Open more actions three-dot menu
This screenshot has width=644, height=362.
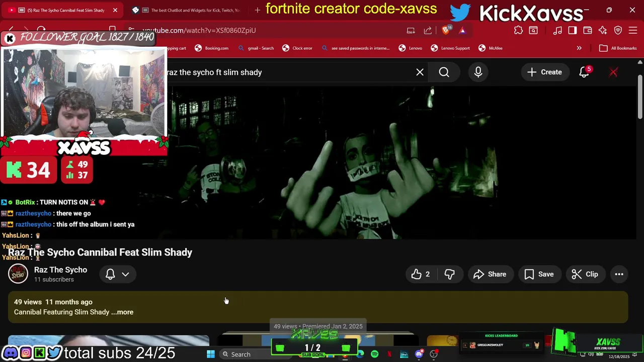point(619,274)
